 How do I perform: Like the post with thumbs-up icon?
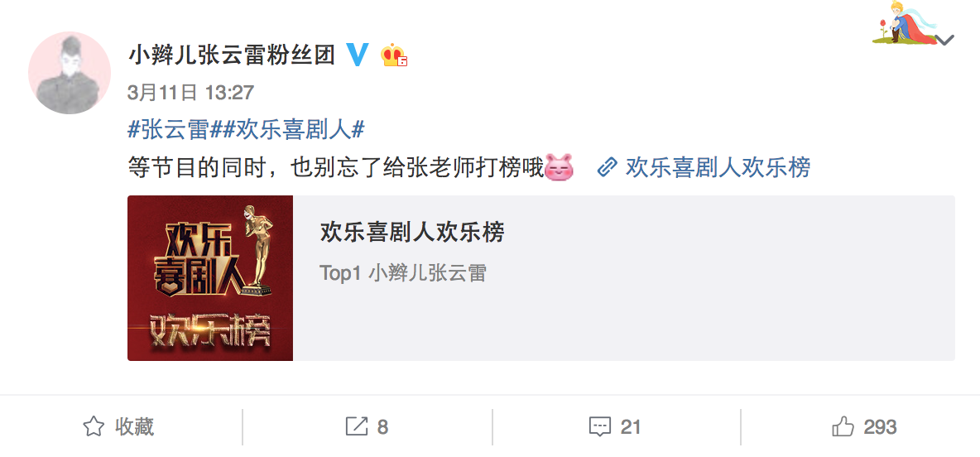click(843, 427)
